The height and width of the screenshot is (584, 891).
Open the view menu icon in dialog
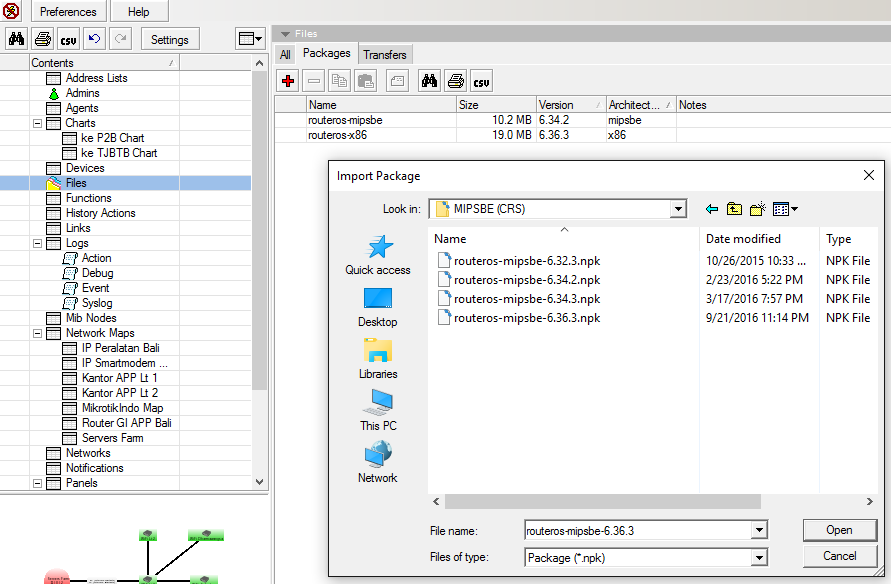[x=785, y=209]
